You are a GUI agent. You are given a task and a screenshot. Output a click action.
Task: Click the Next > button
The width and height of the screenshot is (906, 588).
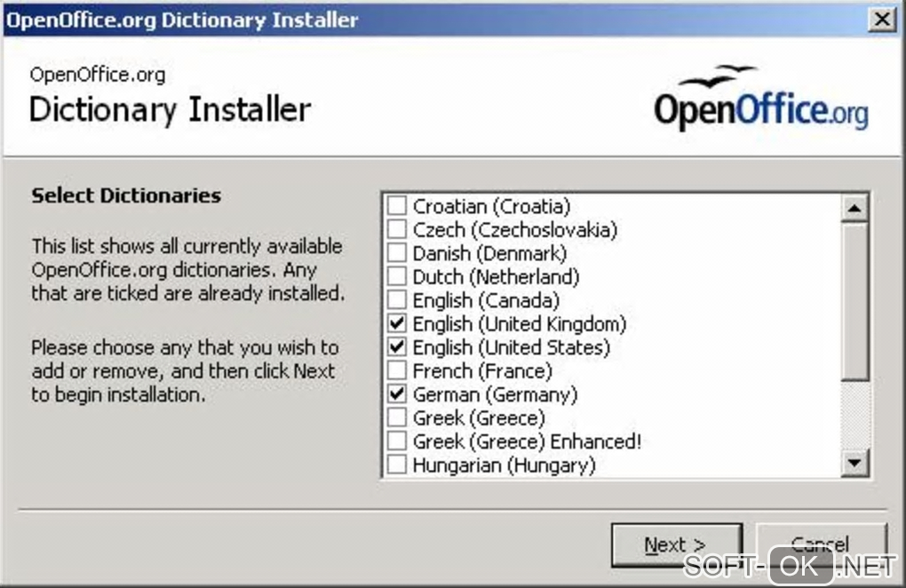pyautogui.click(x=677, y=544)
